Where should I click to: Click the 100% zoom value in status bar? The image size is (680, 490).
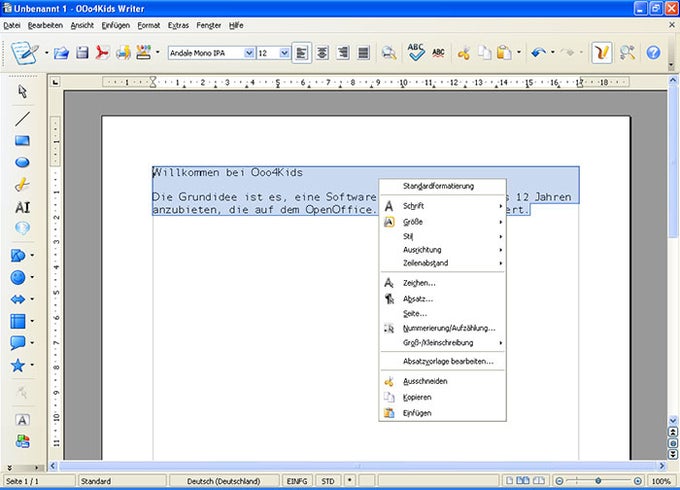coord(661,481)
